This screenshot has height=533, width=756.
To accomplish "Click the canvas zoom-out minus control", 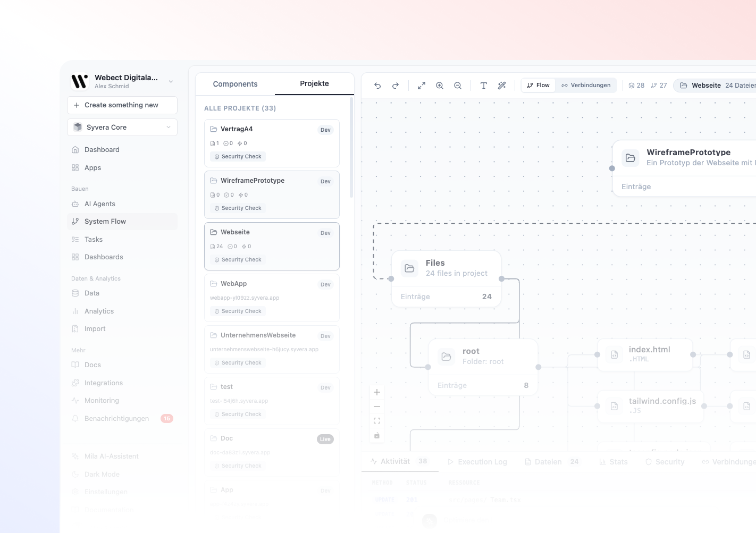I will [377, 407].
